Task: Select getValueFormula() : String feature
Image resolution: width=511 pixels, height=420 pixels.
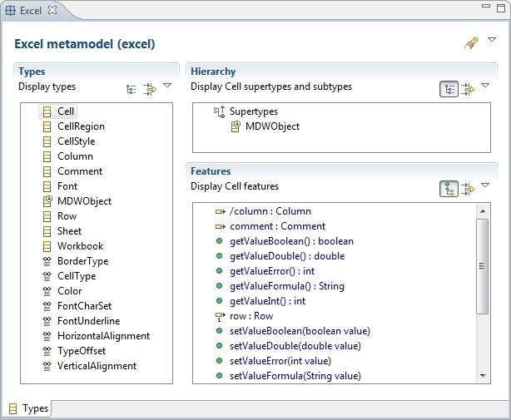Action: [287, 286]
